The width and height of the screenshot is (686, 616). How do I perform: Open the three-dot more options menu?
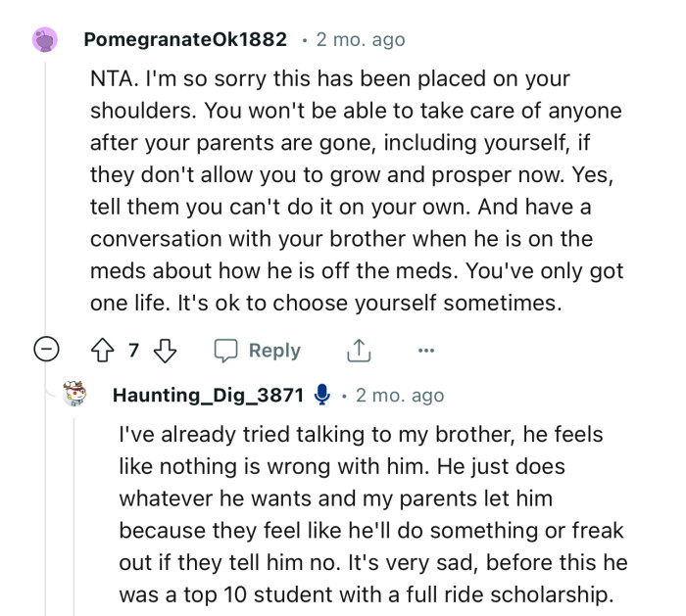[x=425, y=351]
